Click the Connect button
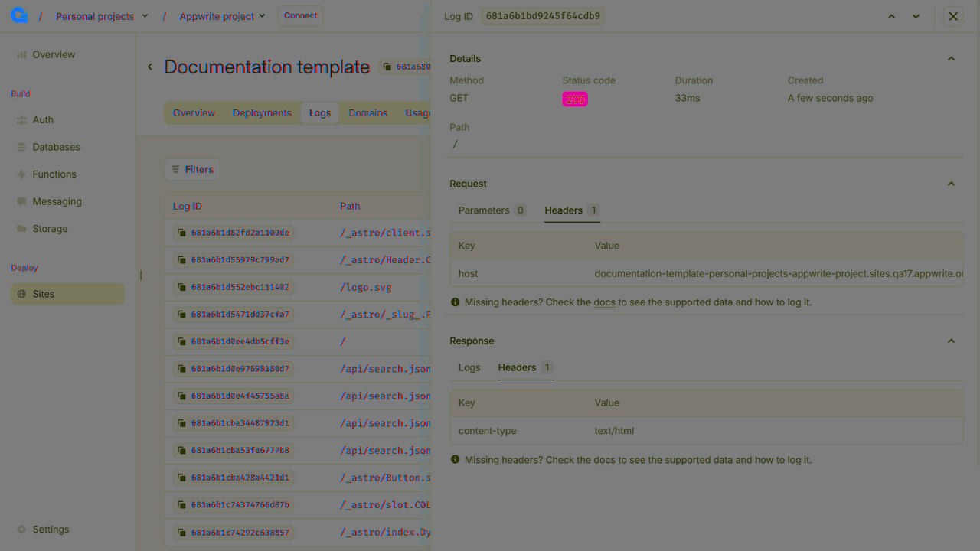This screenshot has width=980, height=551. tap(299, 15)
